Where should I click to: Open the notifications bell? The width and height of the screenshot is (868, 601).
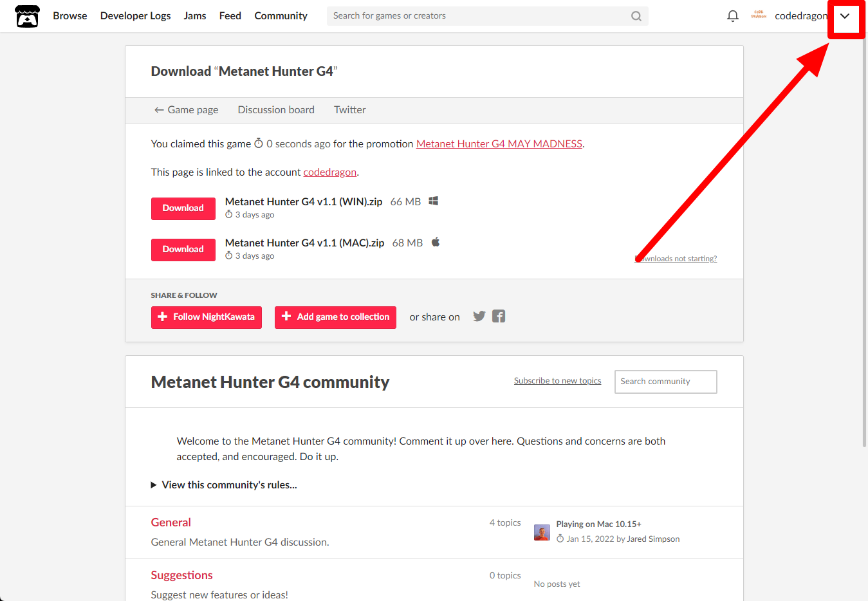click(733, 16)
